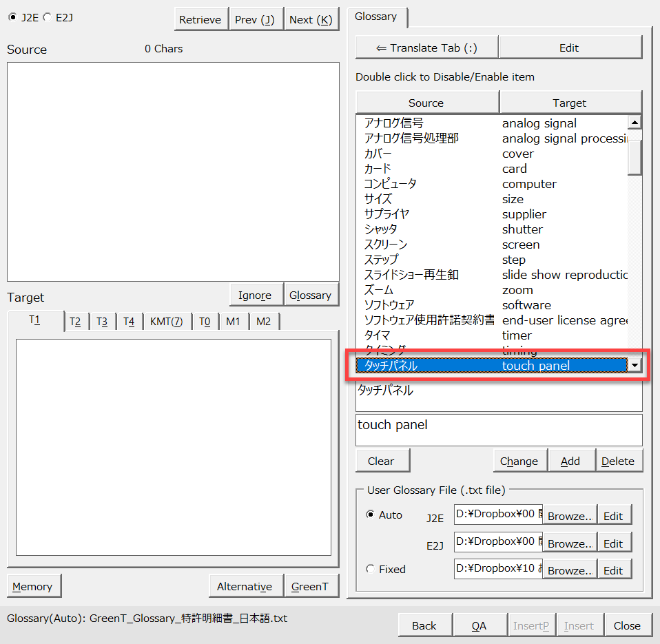Open the GreenT button

tap(310, 586)
